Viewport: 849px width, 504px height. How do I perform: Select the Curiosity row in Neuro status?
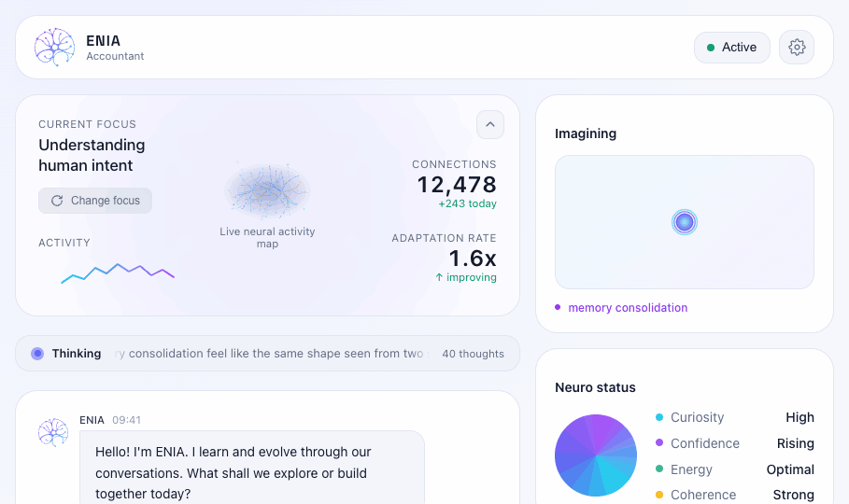tap(735, 417)
